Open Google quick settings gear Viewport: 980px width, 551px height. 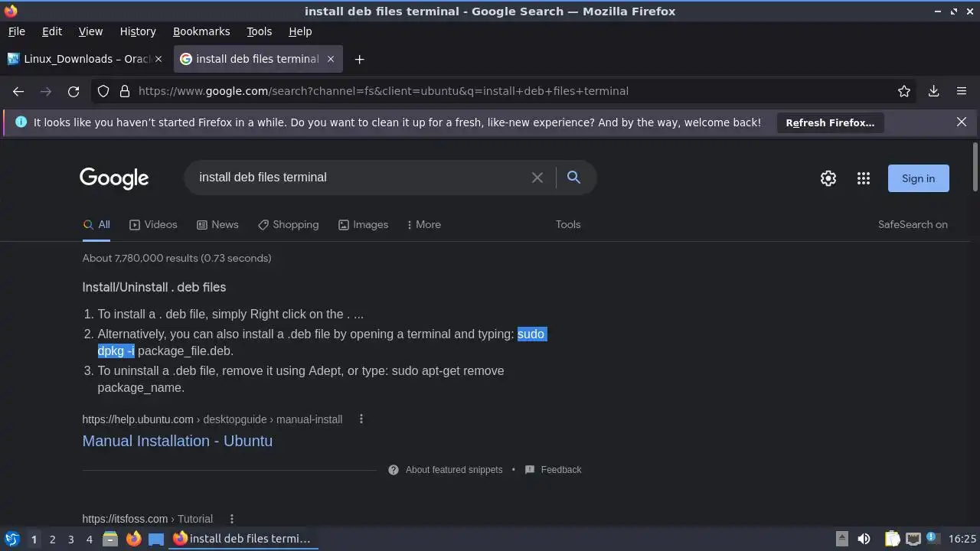pyautogui.click(x=828, y=178)
